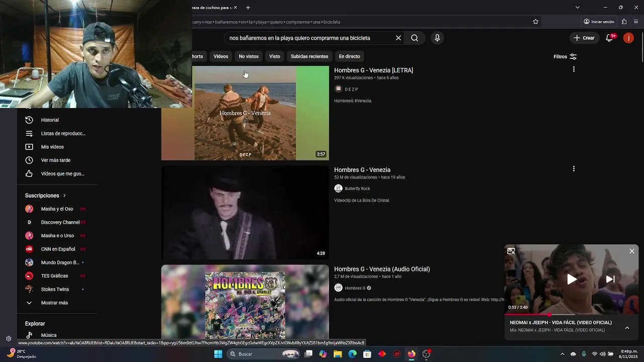This screenshot has width=644, height=362.
Task: Open the Butterfly Rock channel link
Action: pos(357,189)
